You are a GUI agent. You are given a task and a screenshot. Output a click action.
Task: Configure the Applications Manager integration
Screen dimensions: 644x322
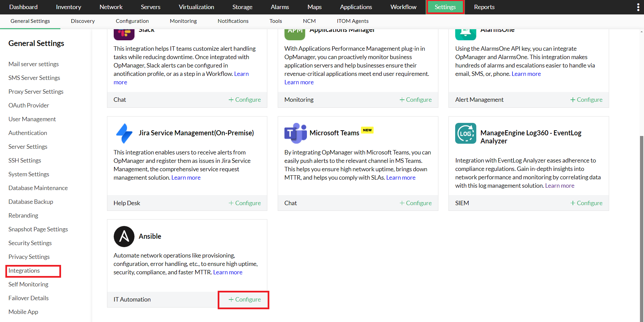tap(416, 100)
